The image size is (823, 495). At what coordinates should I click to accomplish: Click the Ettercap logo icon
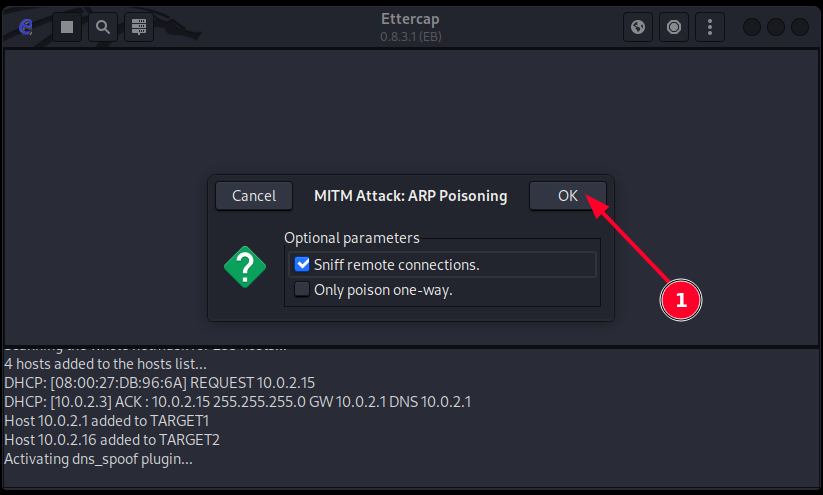coord(27,27)
